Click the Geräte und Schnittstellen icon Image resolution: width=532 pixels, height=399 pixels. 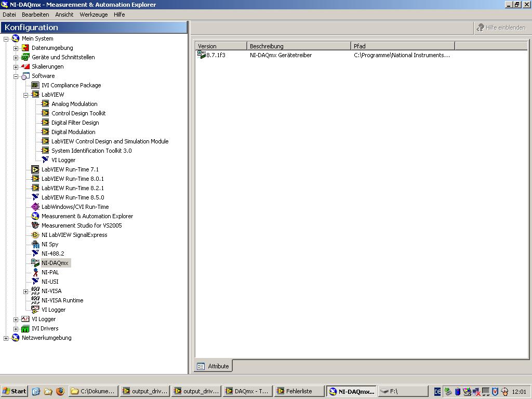[x=25, y=57]
